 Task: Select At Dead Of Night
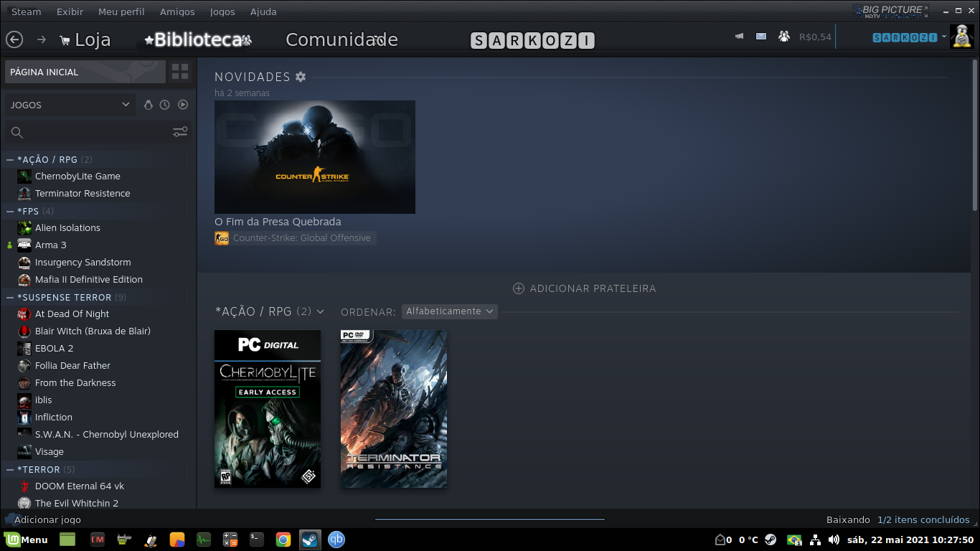(72, 314)
